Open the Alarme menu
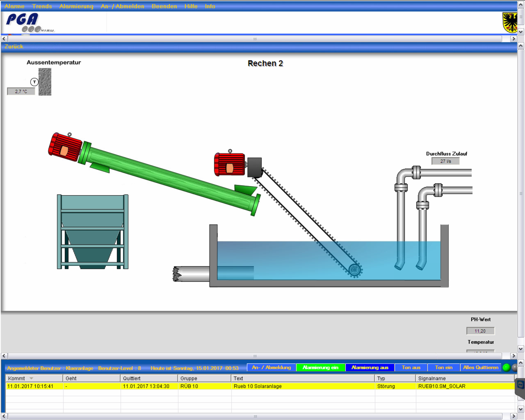The image size is (525, 420). coord(14,6)
